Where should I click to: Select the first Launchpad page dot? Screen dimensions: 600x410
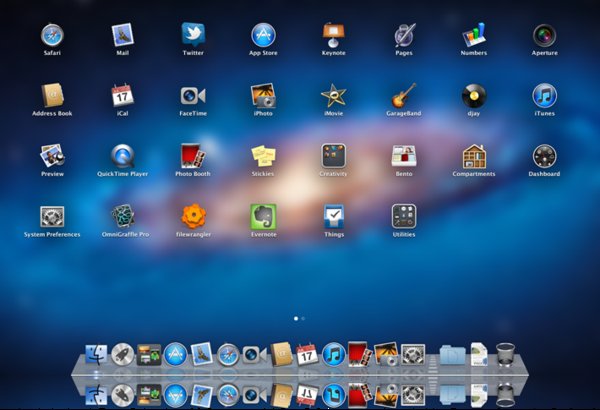pyautogui.click(x=296, y=318)
